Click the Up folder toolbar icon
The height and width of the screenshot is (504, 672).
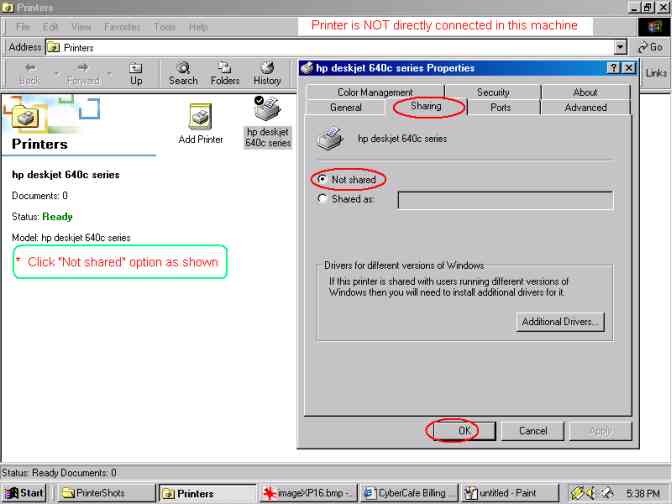point(136,72)
